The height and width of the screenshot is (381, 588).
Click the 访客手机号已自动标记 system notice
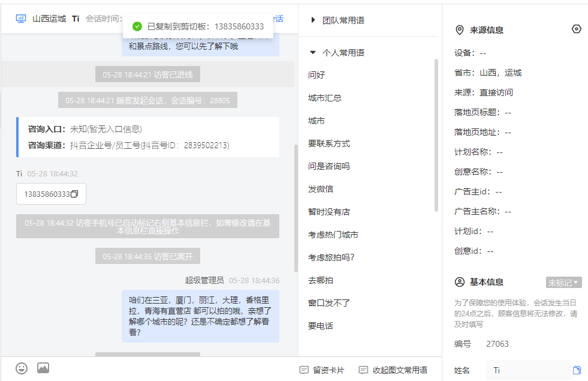pyautogui.click(x=148, y=226)
